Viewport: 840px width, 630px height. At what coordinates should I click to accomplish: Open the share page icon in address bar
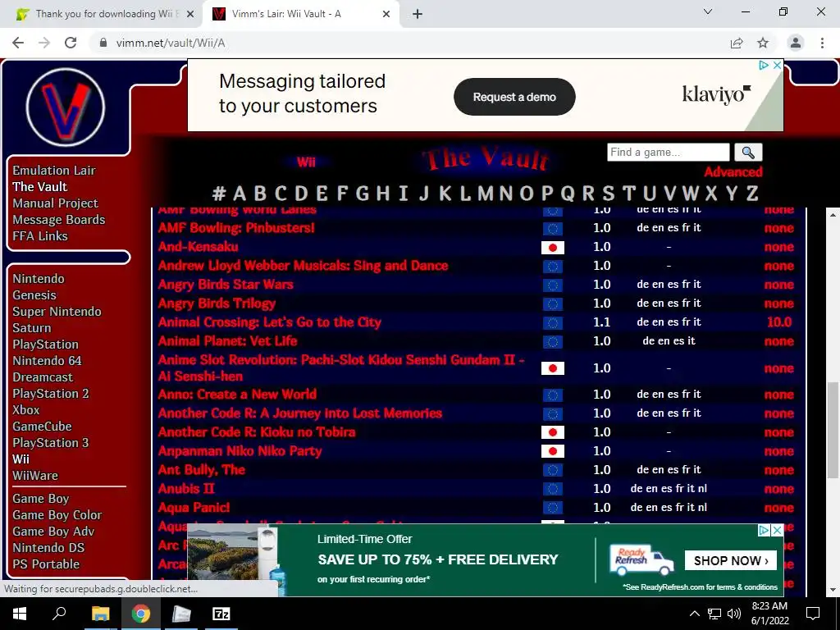tap(737, 43)
